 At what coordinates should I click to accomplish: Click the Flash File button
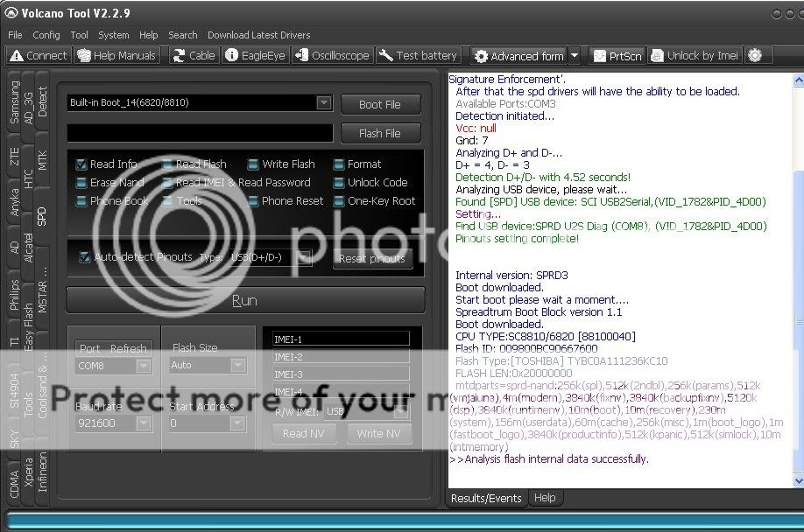(x=380, y=134)
